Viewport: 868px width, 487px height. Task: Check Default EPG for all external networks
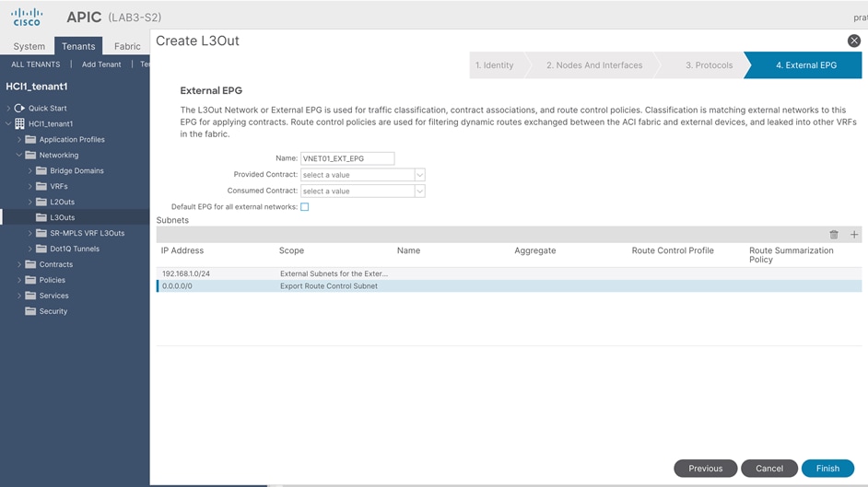304,207
